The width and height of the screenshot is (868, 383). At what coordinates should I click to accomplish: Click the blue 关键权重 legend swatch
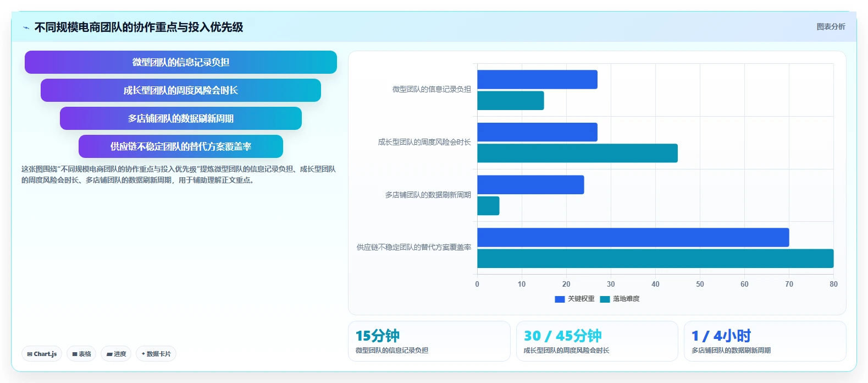[x=560, y=299]
